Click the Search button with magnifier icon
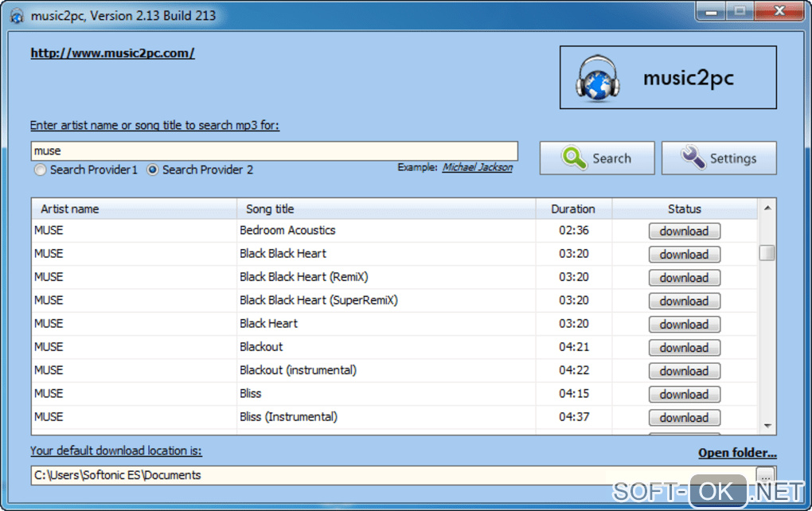This screenshot has height=511, width=812. tap(597, 158)
